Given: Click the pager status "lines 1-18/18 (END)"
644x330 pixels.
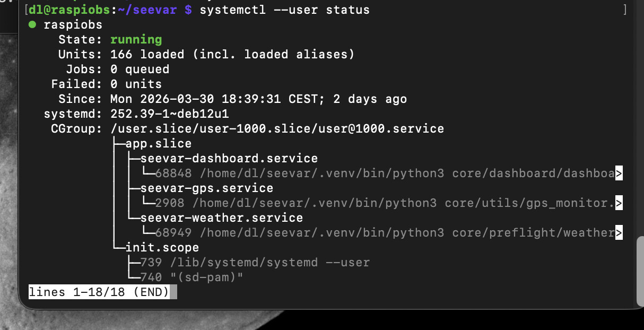Looking at the screenshot, I should (99, 292).
